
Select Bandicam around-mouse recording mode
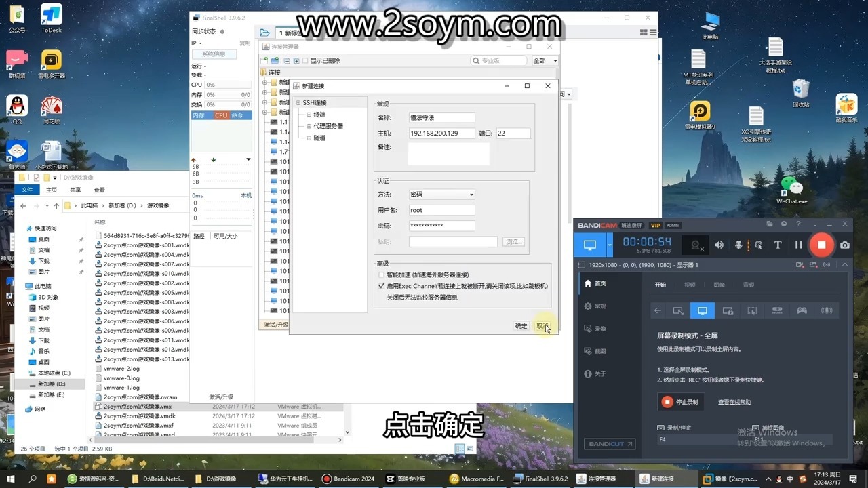[x=752, y=310]
